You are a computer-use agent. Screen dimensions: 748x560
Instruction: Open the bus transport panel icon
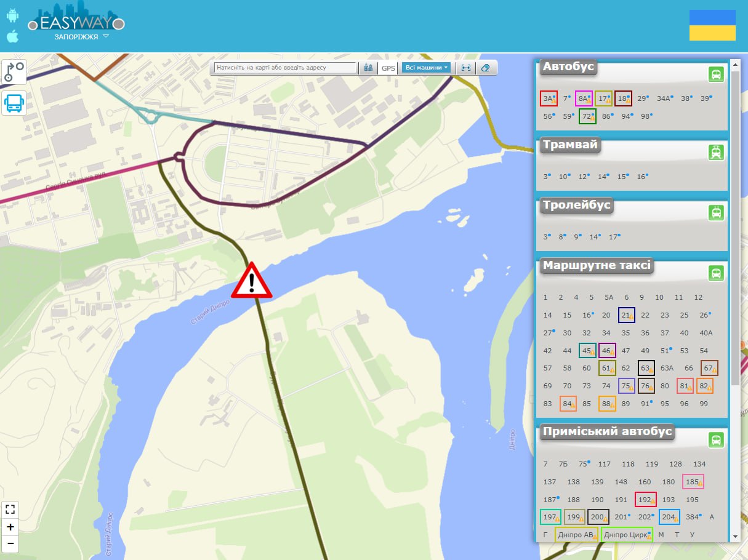[14, 103]
